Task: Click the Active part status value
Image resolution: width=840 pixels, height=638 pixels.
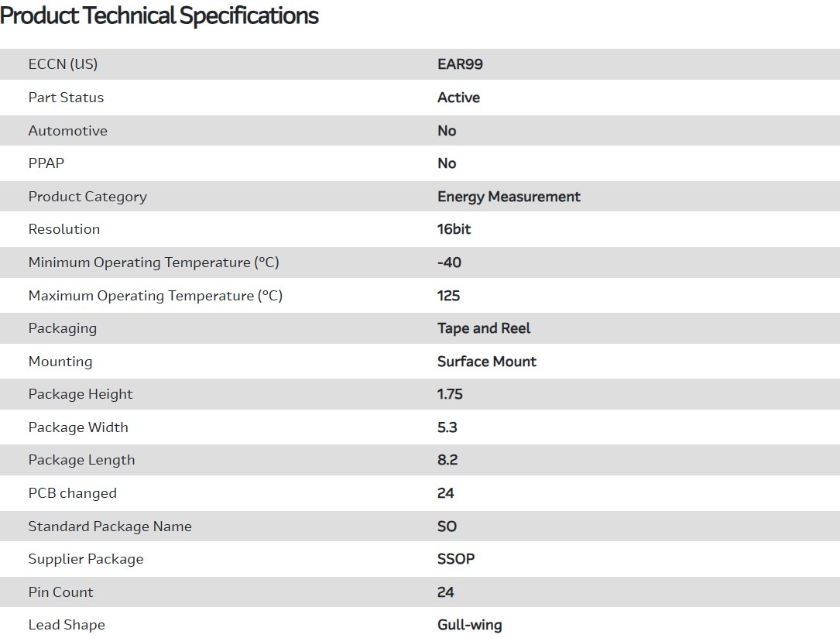Action: pos(458,98)
